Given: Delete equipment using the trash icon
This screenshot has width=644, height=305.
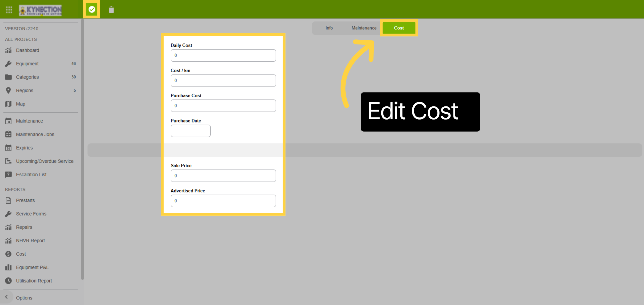Looking at the screenshot, I should pos(111,10).
